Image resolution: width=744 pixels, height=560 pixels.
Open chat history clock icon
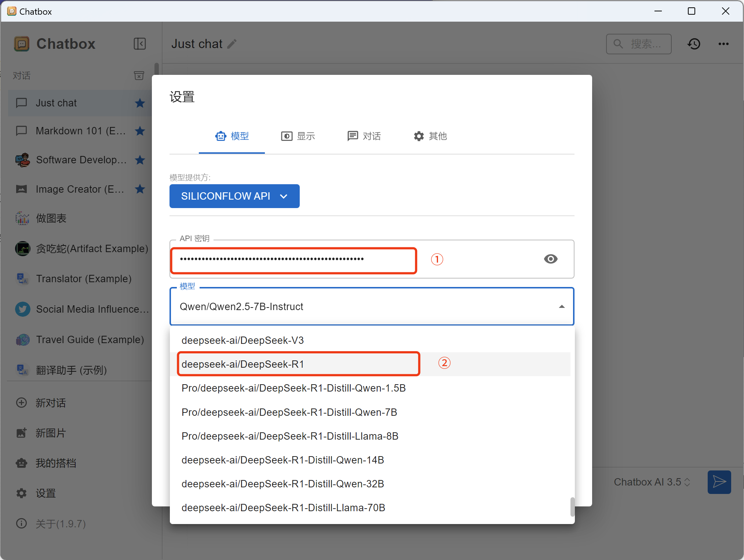click(x=694, y=44)
